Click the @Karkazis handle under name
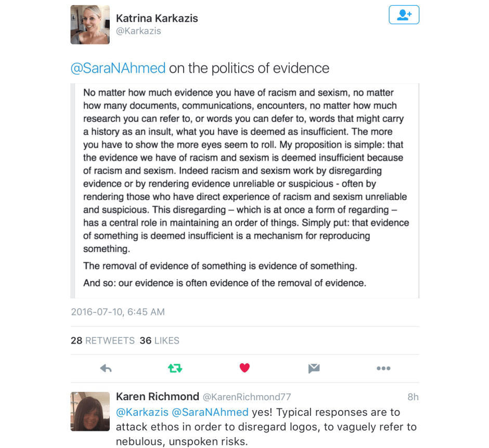The image size is (489, 448). (138, 31)
